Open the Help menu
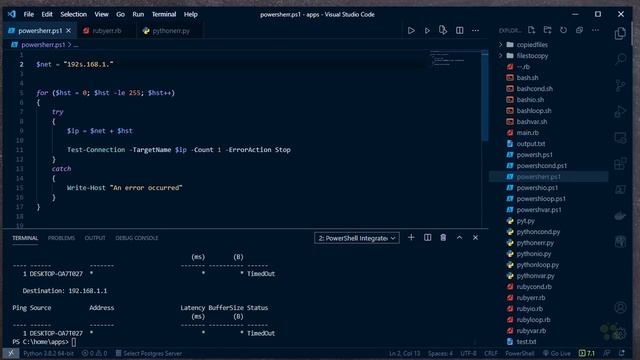The height and width of the screenshot is (360, 640). [191, 14]
